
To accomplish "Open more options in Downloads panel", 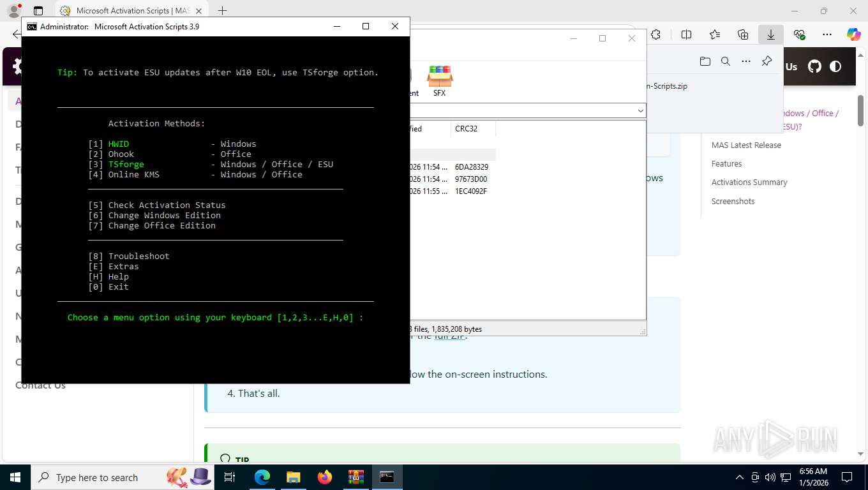I will (x=746, y=61).
